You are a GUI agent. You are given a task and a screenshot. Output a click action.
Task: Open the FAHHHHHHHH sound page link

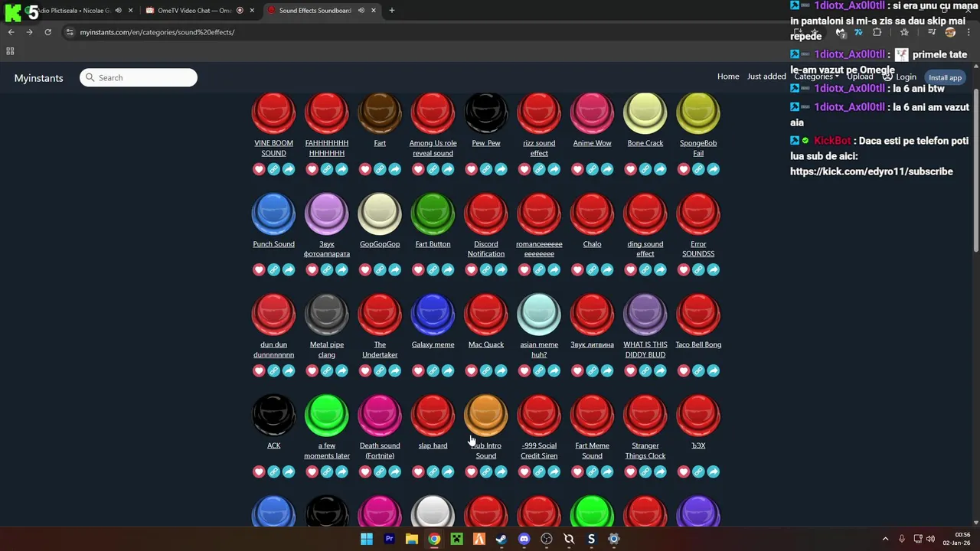coord(327,148)
